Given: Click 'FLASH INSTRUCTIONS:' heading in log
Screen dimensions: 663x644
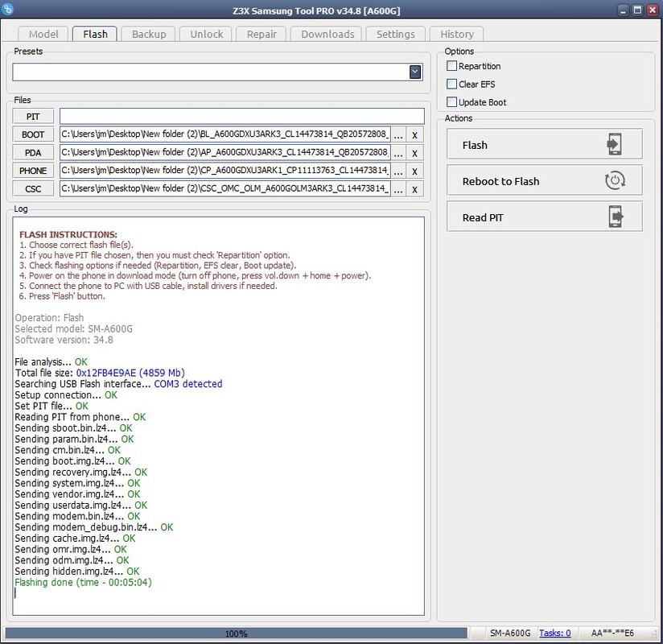Looking at the screenshot, I should [x=68, y=234].
